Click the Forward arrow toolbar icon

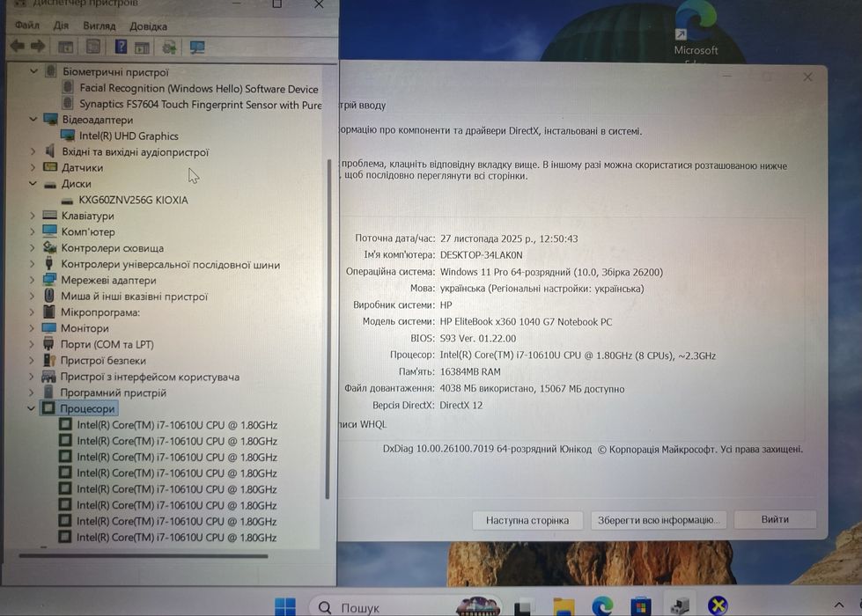[37, 46]
